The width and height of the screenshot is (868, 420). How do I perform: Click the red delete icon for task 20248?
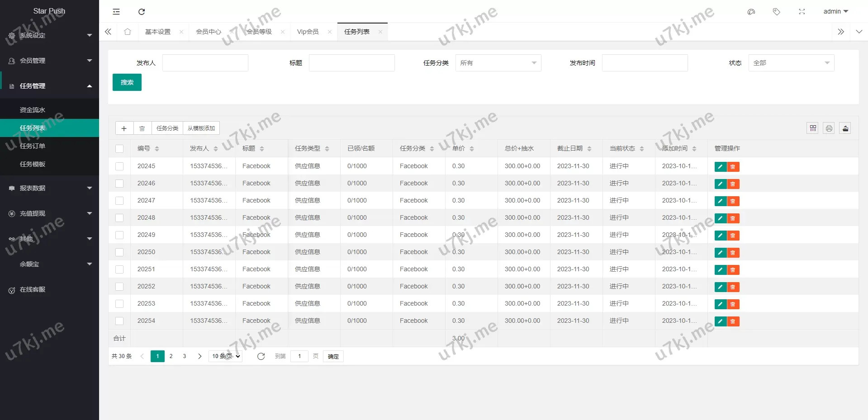click(733, 218)
